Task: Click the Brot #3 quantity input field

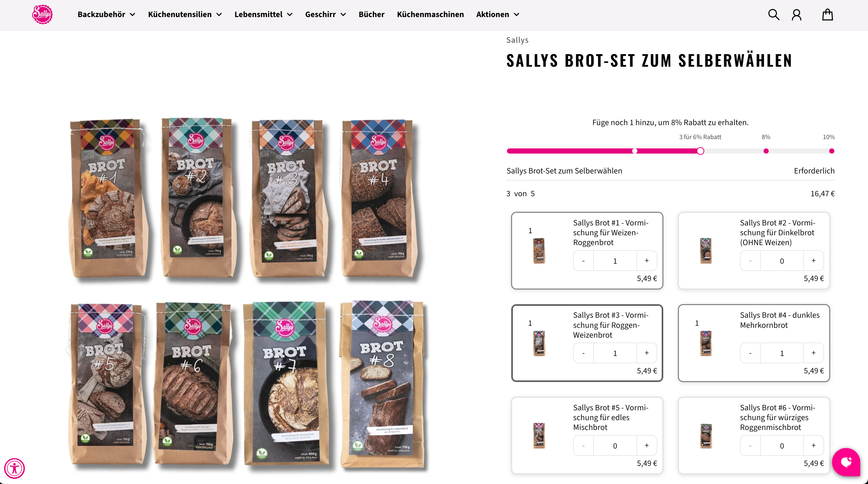Action: [x=615, y=353]
